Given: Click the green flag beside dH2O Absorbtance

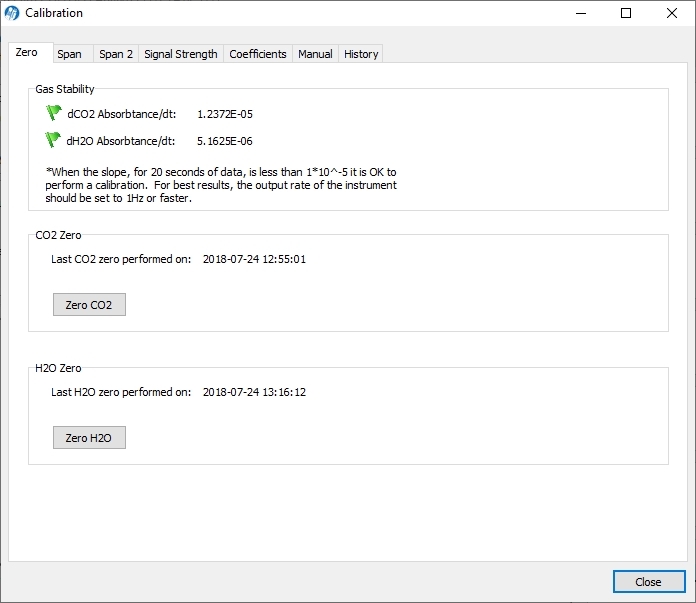Looking at the screenshot, I should pyautogui.click(x=53, y=140).
